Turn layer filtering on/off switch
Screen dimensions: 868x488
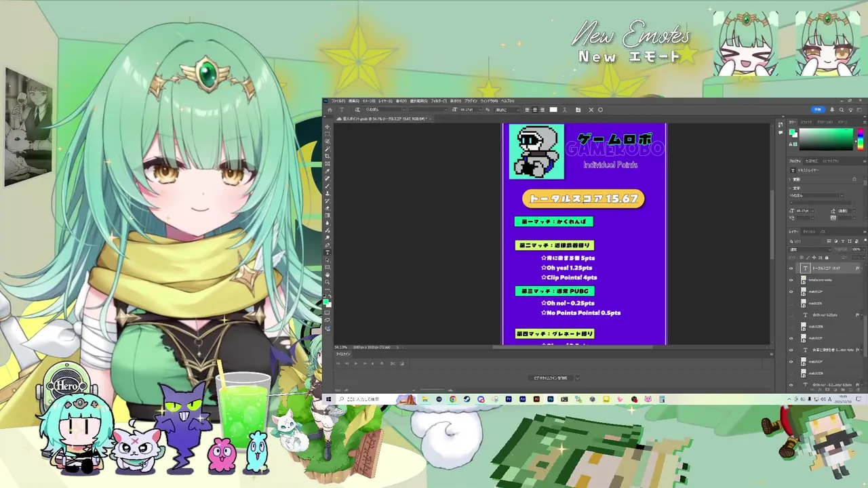(865, 240)
